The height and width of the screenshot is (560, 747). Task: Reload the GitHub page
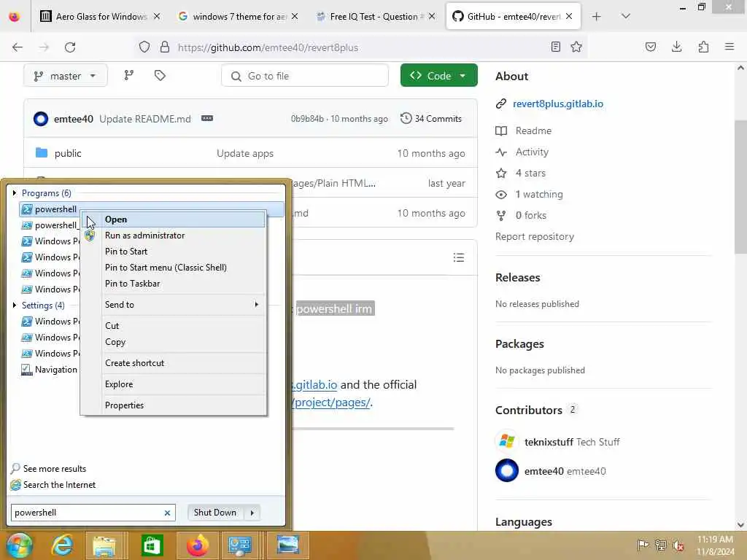[x=70, y=47]
